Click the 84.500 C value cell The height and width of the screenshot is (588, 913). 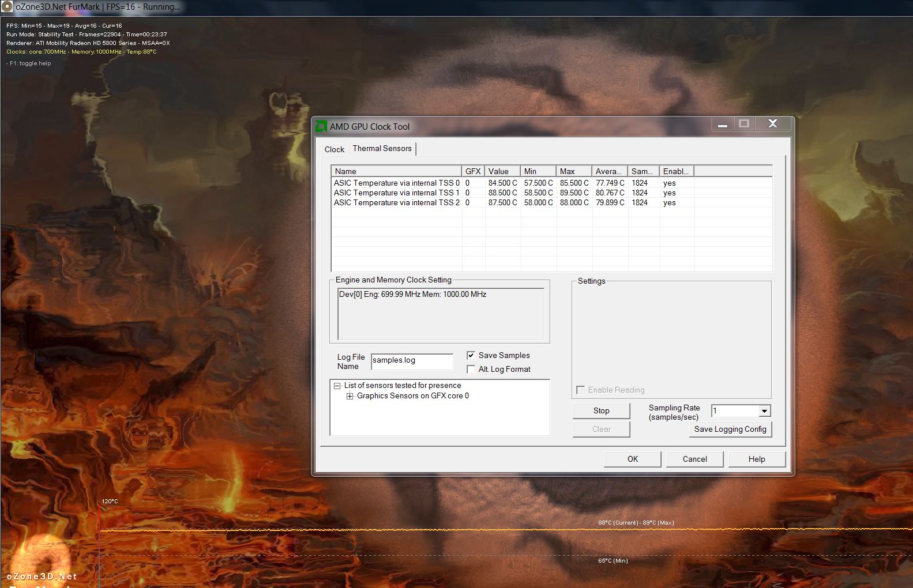(x=503, y=183)
